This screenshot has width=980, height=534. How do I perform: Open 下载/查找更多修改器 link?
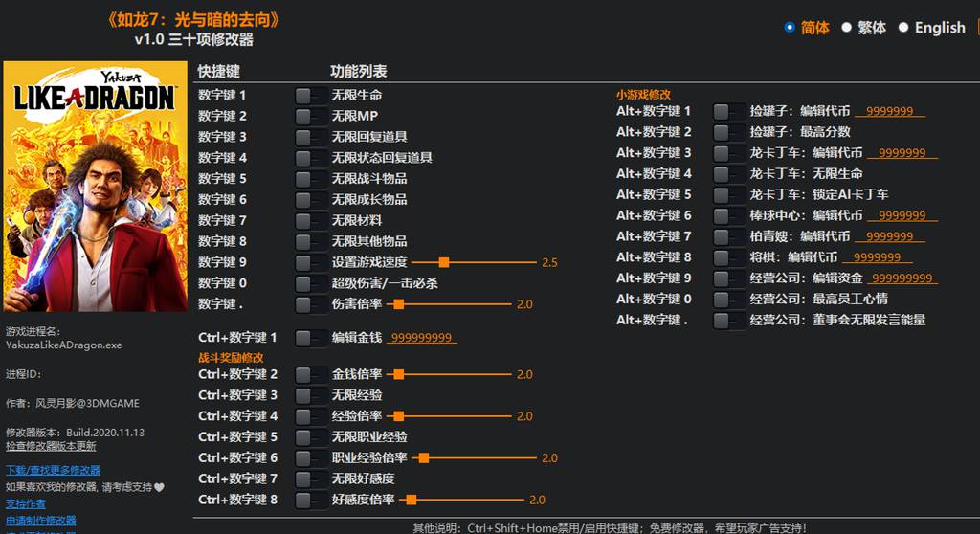click(x=54, y=470)
